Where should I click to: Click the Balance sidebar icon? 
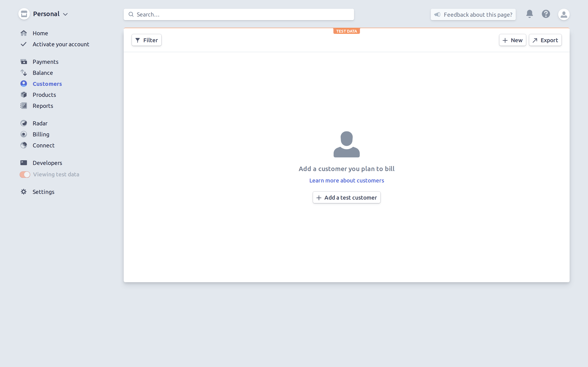(x=24, y=72)
